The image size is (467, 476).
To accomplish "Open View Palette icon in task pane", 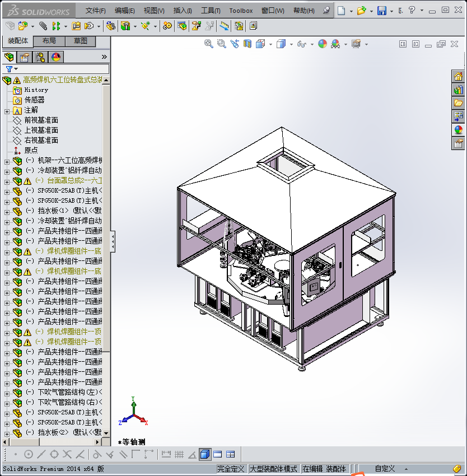I will click(458, 116).
